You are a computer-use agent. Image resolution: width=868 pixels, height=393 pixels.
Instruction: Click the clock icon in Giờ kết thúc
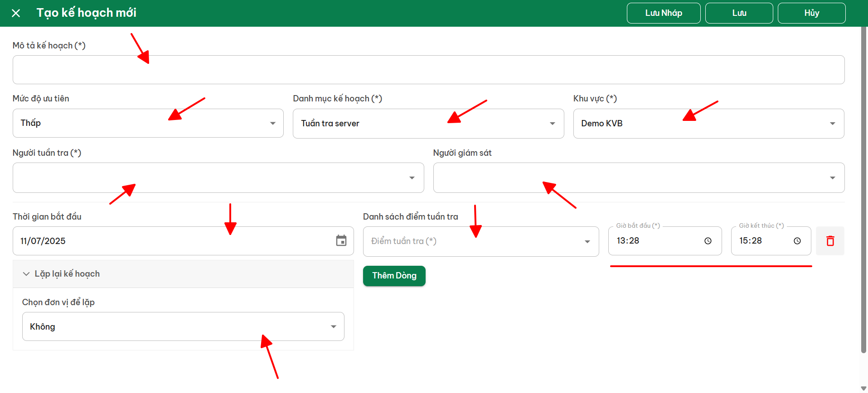click(x=797, y=241)
